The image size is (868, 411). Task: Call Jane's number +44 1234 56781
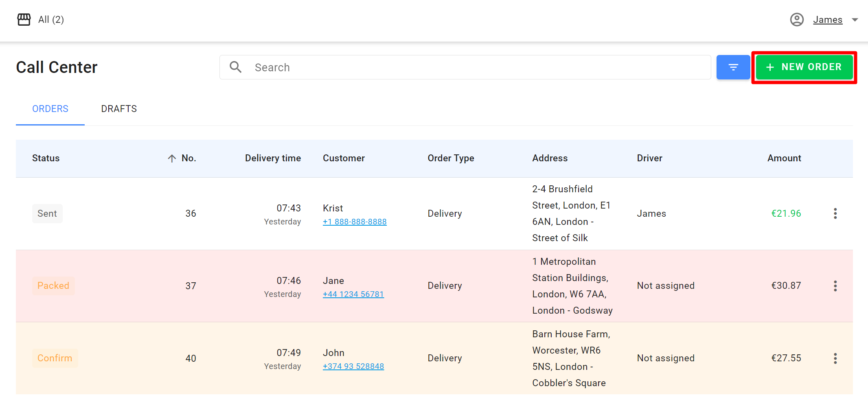pos(353,294)
